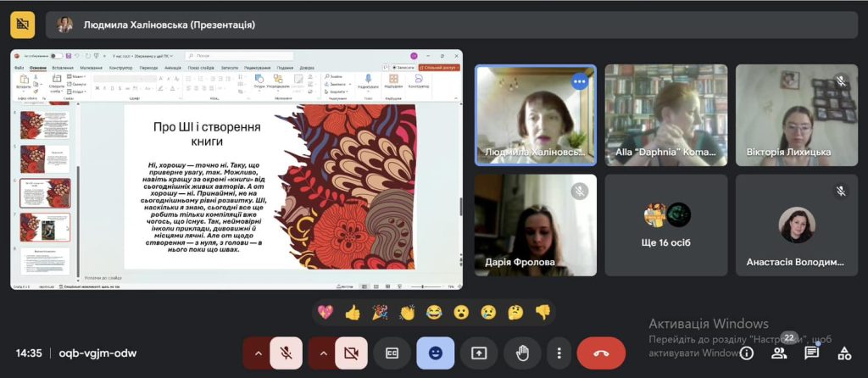Image resolution: width=868 pixels, height=378 pixels.
Task: Toggle the disabled camera button
Action: pos(351,353)
